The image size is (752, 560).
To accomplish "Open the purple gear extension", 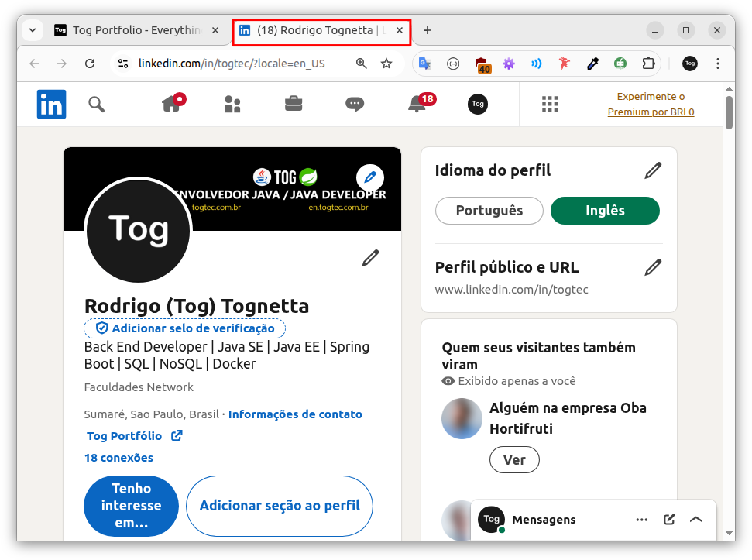I will click(x=508, y=64).
